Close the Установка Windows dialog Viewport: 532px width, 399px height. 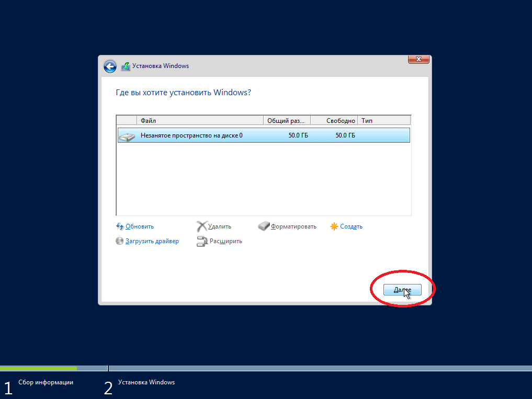418,60
